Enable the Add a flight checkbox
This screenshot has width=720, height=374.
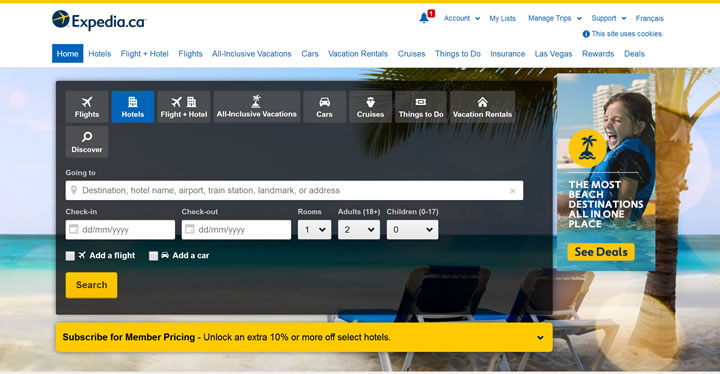tap(70, 256)
